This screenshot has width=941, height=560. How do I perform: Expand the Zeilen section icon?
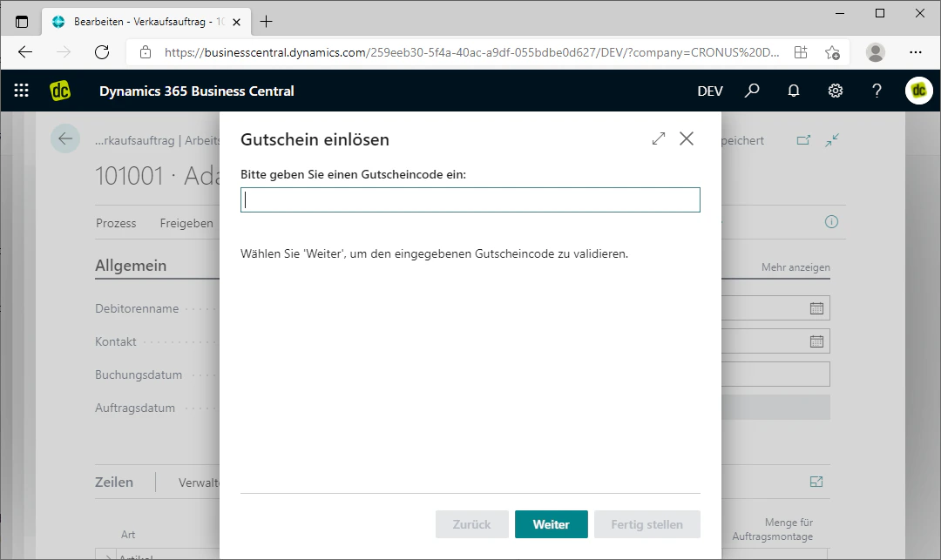coord(816,482)
